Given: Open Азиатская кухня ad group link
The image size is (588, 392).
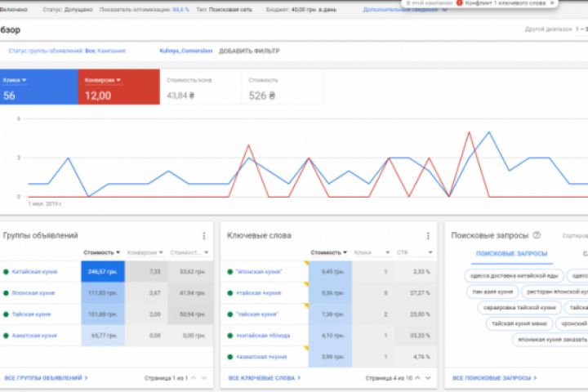Looking at the screenshot, I should click(x=34, y=336).
